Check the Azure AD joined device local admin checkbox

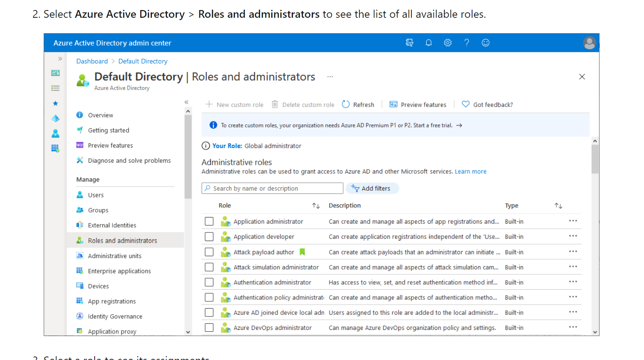[209, 312]
